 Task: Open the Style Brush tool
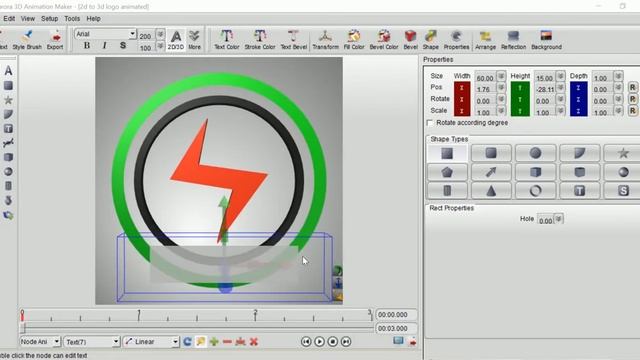pyautogui.click(x=27, y=40)
